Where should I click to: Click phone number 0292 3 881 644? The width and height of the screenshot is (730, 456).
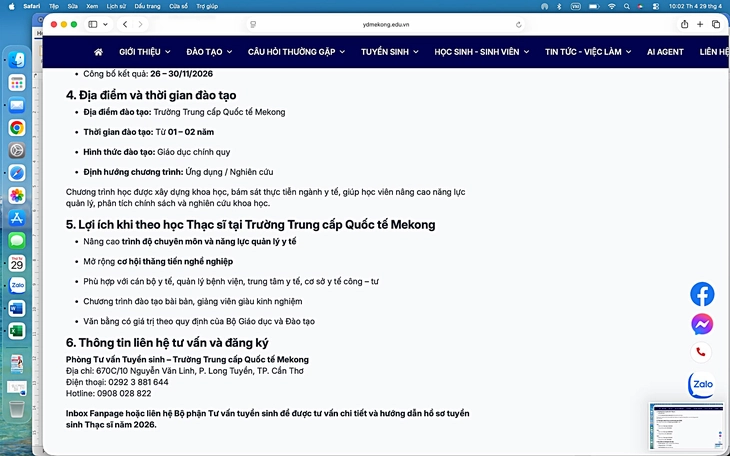[138, 382]
